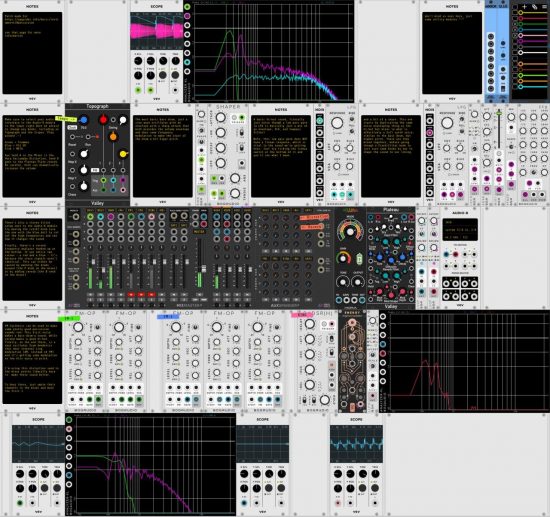Click Topograph's white knob beside Swing jack
Image resolution: width=550 pixels, height=517 pixels.
pos(123,120)
